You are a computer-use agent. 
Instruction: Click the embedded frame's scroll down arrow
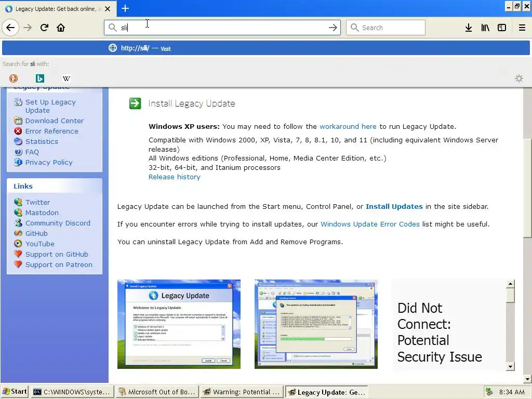(x=510, y=366)
